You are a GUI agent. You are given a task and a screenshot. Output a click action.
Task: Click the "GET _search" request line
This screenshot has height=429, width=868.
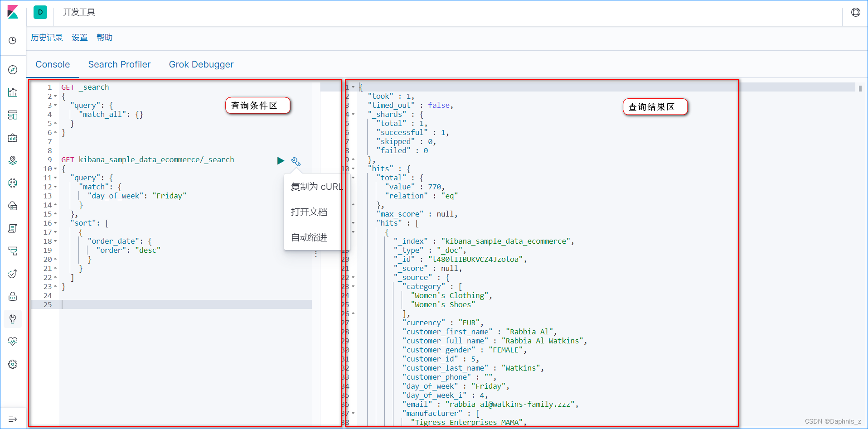coord(85,87)
